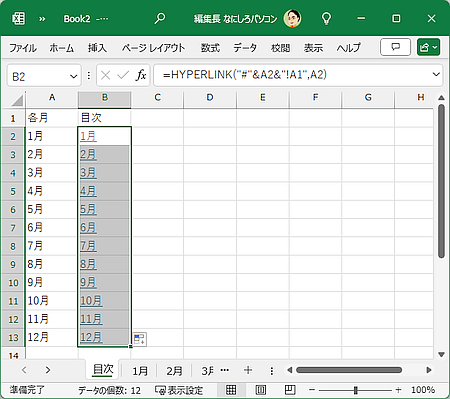The height and width of the screenshot is (399, 450).
Task: Select row 1 header
Action: coord(13,118)
